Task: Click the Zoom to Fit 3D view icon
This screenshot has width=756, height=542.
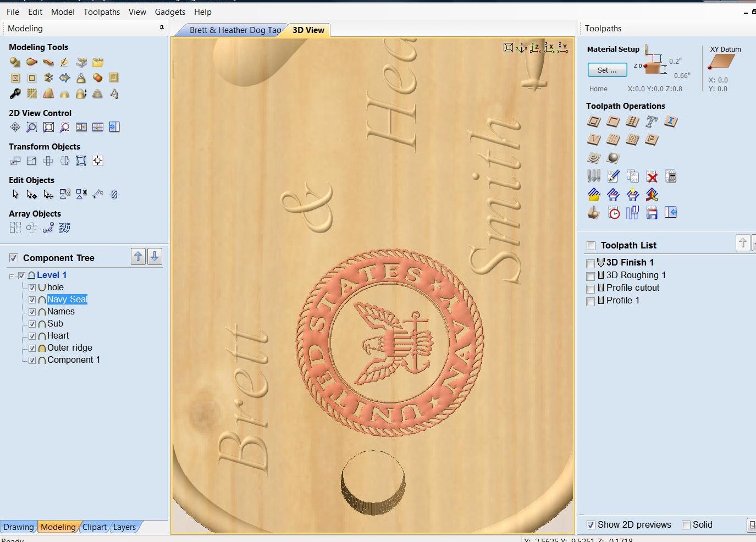Action: [509, 48]
